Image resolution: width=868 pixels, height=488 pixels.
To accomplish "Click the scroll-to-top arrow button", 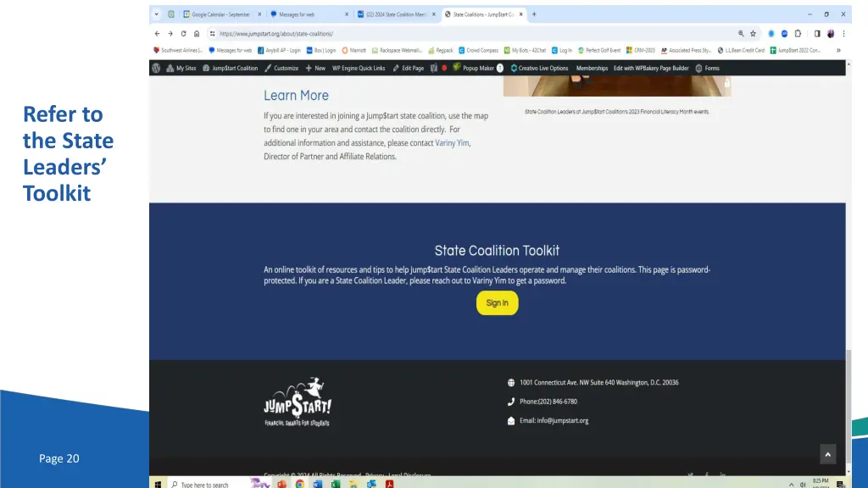I will click(827, 454).
